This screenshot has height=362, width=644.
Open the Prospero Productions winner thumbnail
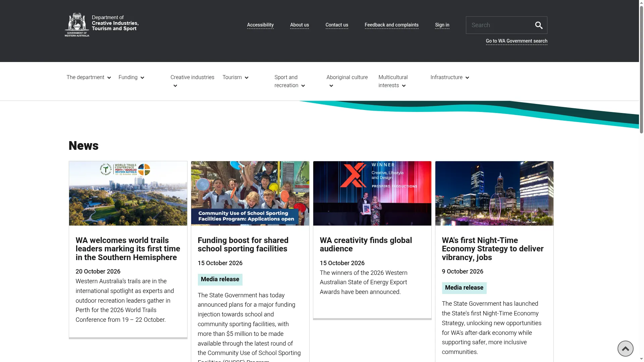pos(372,193)
